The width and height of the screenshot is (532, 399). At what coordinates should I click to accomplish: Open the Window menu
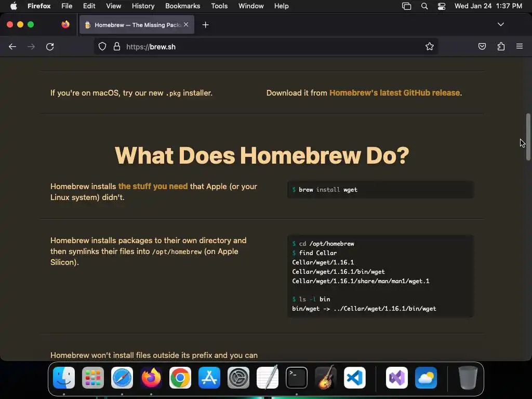click(x=251, y=6)
